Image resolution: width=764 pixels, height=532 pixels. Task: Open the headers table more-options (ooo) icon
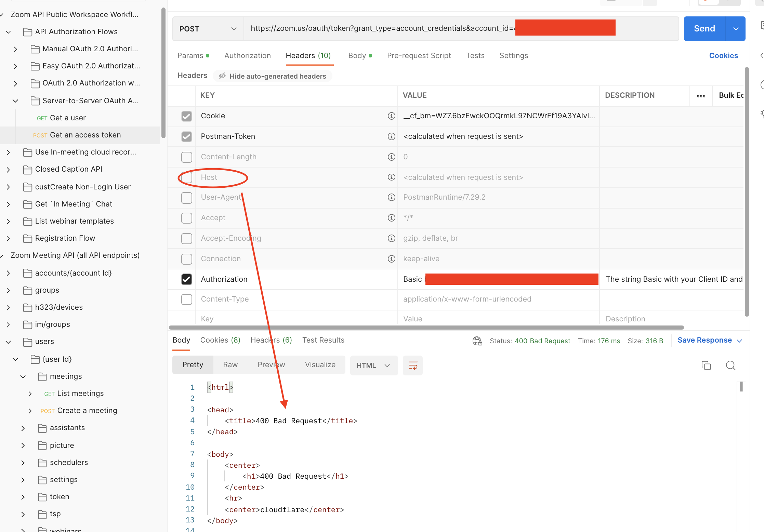point(701,96)
